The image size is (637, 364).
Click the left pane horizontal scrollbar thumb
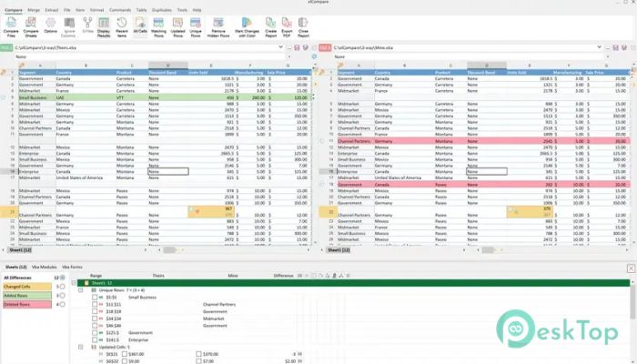(x=169, y=250)
